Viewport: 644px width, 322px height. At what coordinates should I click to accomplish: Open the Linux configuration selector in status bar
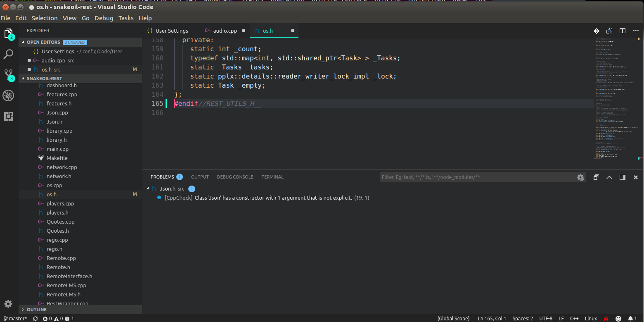pyautogui.click(x=591, y=319)
